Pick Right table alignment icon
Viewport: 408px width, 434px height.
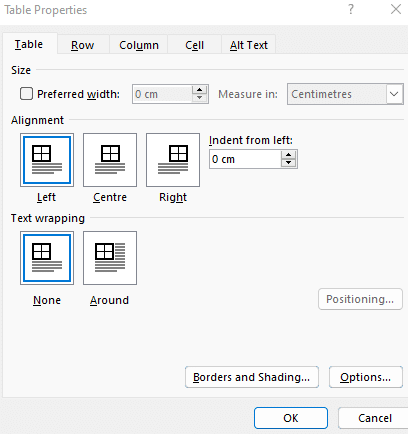point(173,160)
